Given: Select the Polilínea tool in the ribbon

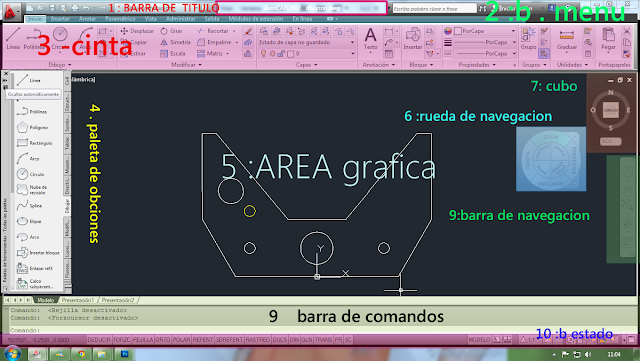Looking at the screenshot, I should click(x=33, y=38).
